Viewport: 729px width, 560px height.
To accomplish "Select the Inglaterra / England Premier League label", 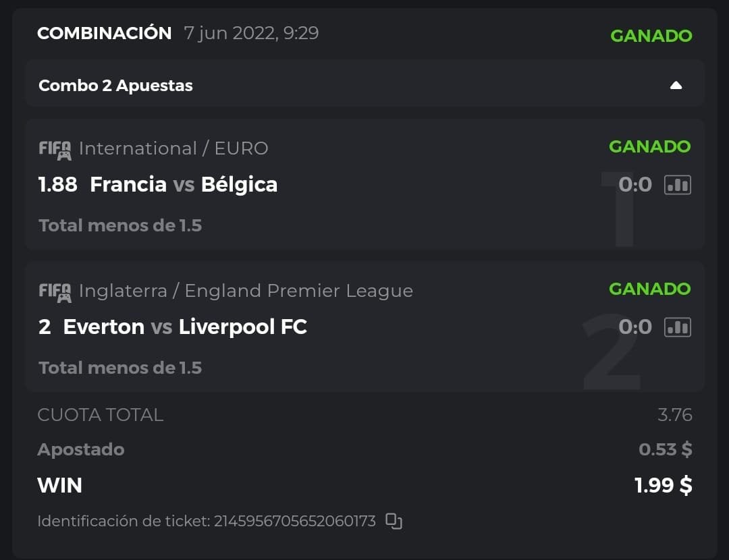I will 246,291.
